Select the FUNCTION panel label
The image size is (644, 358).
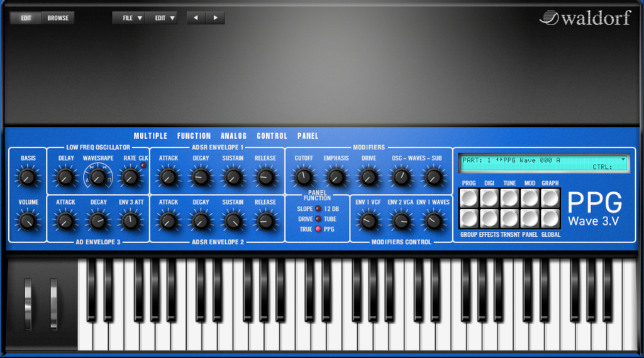(x=194, y=136)
